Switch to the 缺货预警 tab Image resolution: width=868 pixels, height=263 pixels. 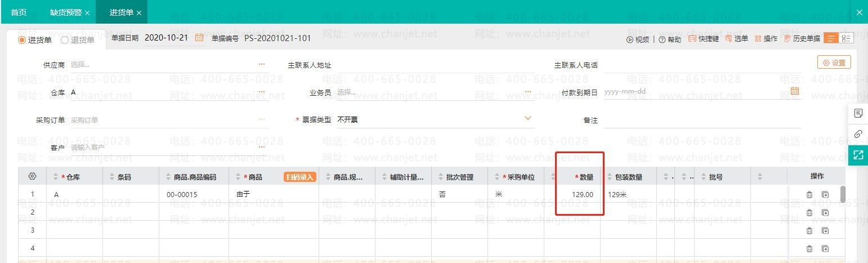click(x=65, y=12)
